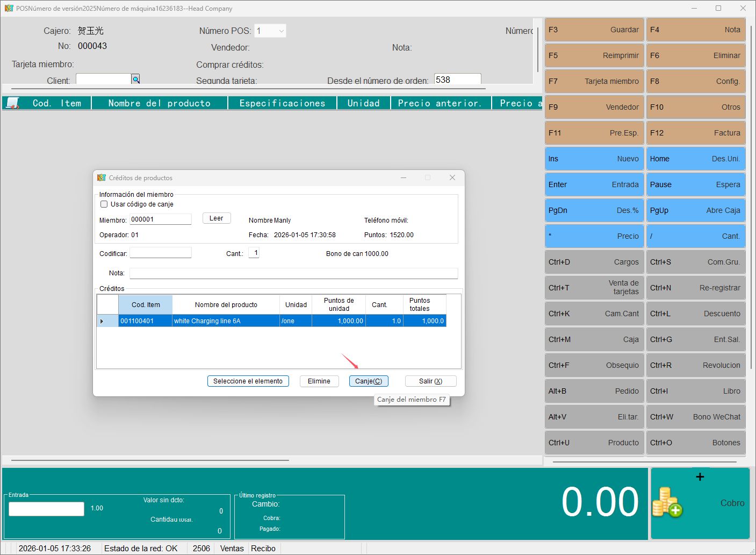Click the Codificar input field

tap(161, 253)
